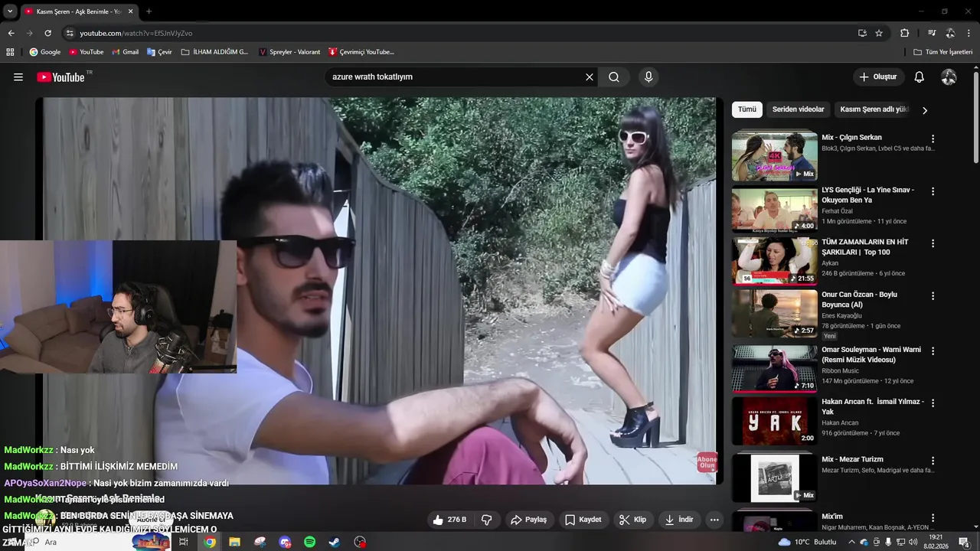Open the Mix - Çılgın Serkan thumbnail

(775, 156)
